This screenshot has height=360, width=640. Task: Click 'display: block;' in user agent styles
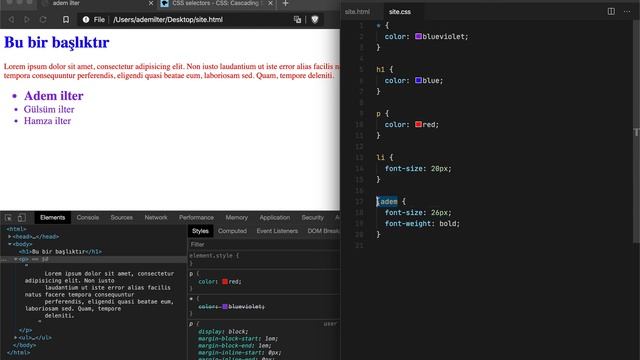point(223,332)
